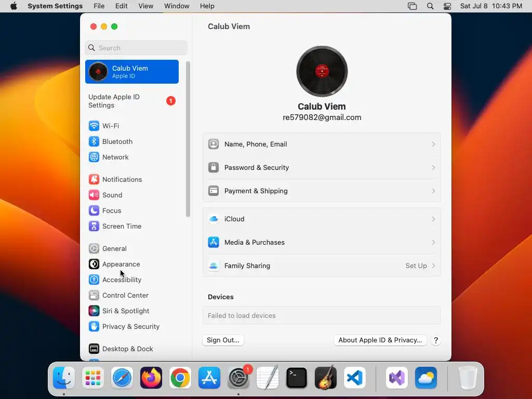Expand the Password & Security row

click(322, 168)
